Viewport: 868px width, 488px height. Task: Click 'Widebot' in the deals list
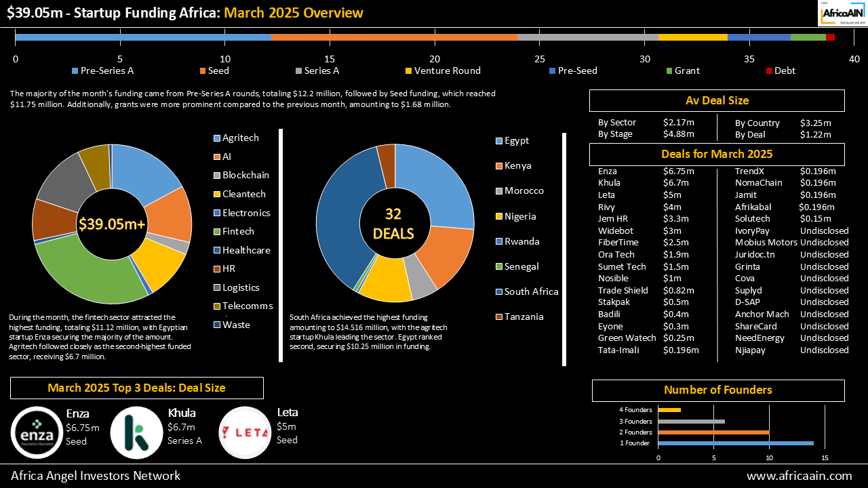pyautogui.click(x=616, y=230)
